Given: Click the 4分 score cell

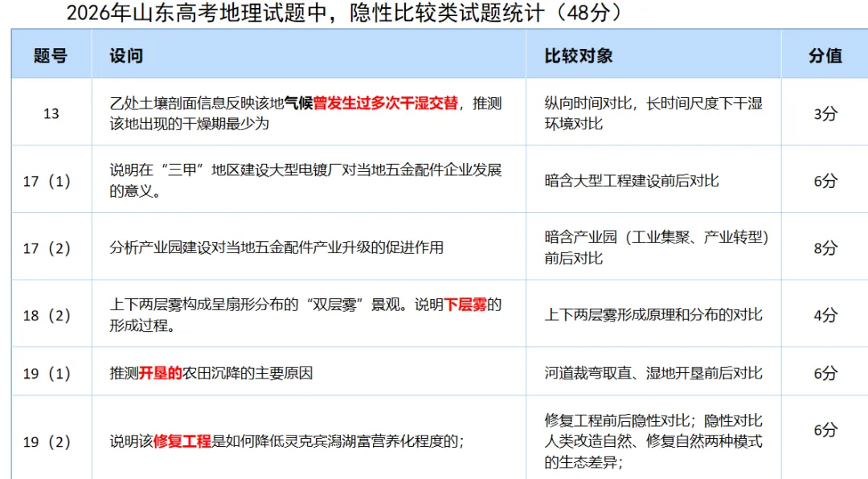Looking at the screenshot, I should click(825, 315).
